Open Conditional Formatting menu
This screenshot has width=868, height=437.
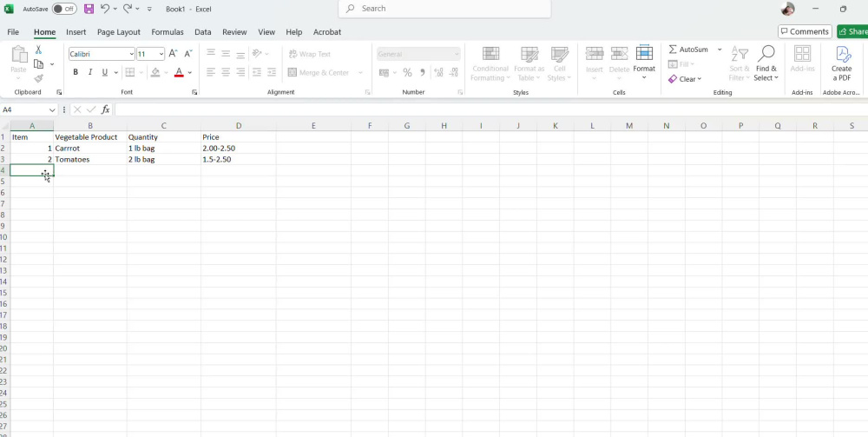[x=490, y=63]
